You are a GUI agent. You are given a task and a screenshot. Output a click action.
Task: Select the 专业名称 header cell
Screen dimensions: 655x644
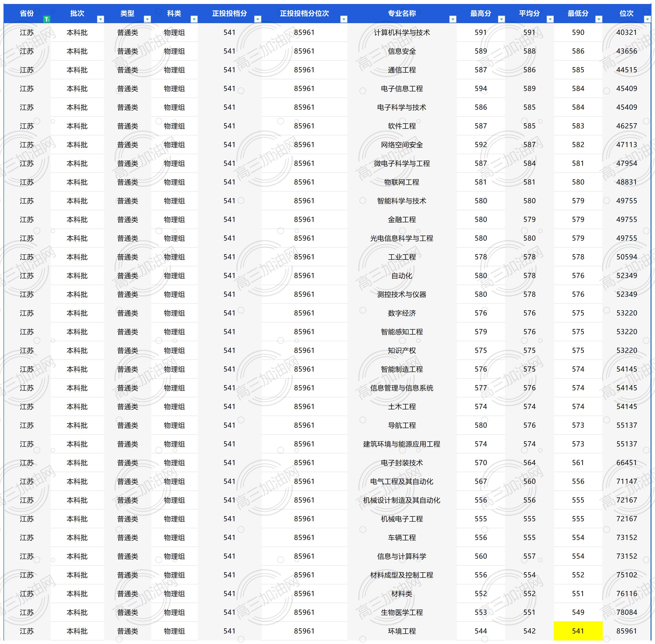click(x=402, y=14)
